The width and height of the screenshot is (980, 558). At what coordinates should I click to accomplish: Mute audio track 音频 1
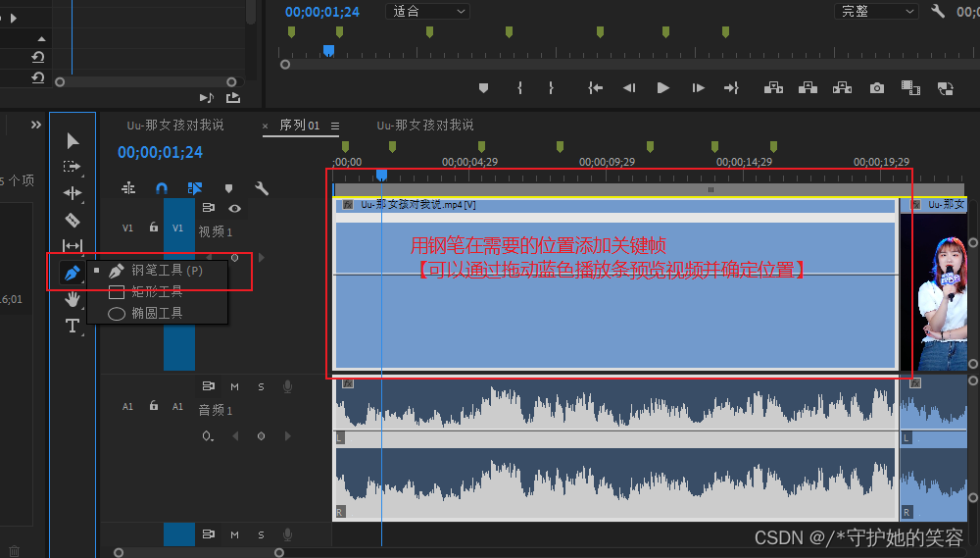coord(234,386)
